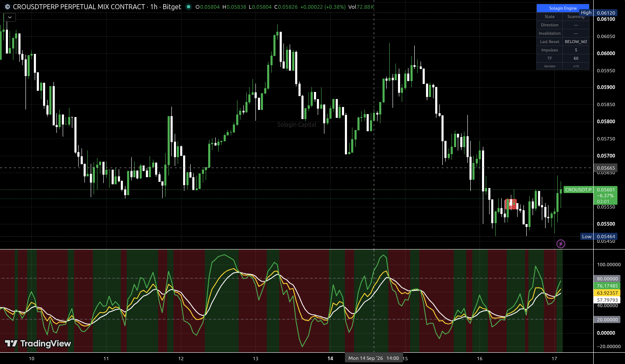625x364 pixels.
Task: Click the BELOW_W2 cell in the table
Action: [x=576, y=41]
